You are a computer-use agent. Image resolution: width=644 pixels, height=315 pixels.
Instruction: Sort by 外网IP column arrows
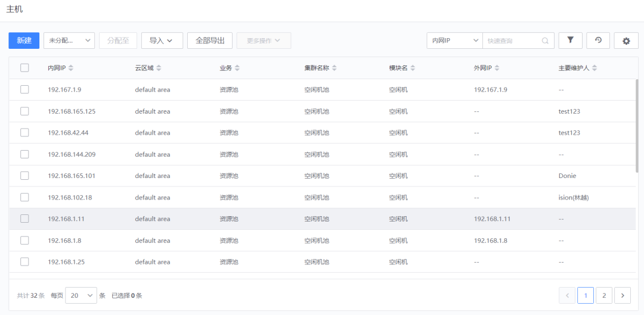497,68
